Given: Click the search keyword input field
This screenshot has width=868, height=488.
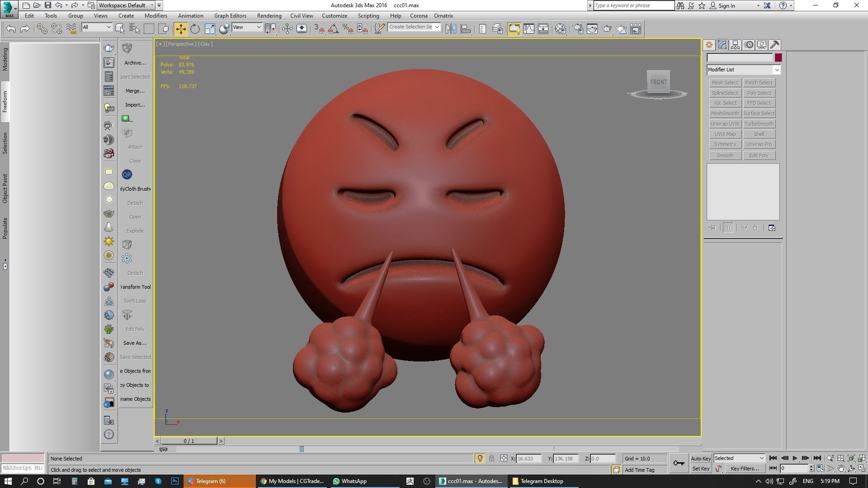Looking at the screenshot, I should tap(634, 5).
